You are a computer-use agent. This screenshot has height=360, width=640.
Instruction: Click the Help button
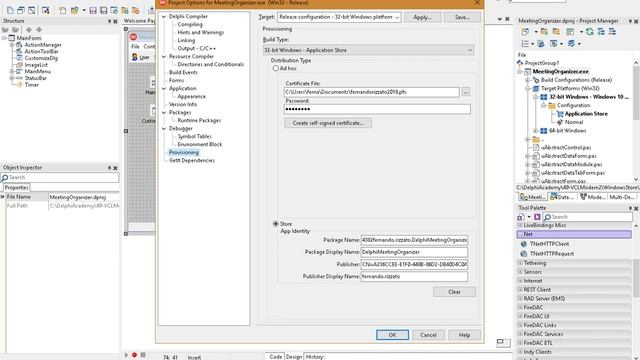[464, 335]
